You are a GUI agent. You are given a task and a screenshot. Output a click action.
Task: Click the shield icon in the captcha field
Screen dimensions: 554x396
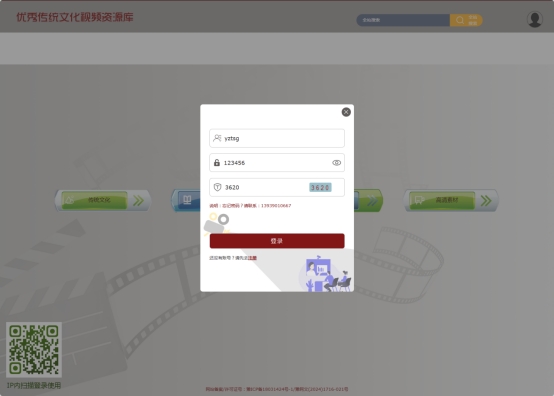(x=217, y=187)
